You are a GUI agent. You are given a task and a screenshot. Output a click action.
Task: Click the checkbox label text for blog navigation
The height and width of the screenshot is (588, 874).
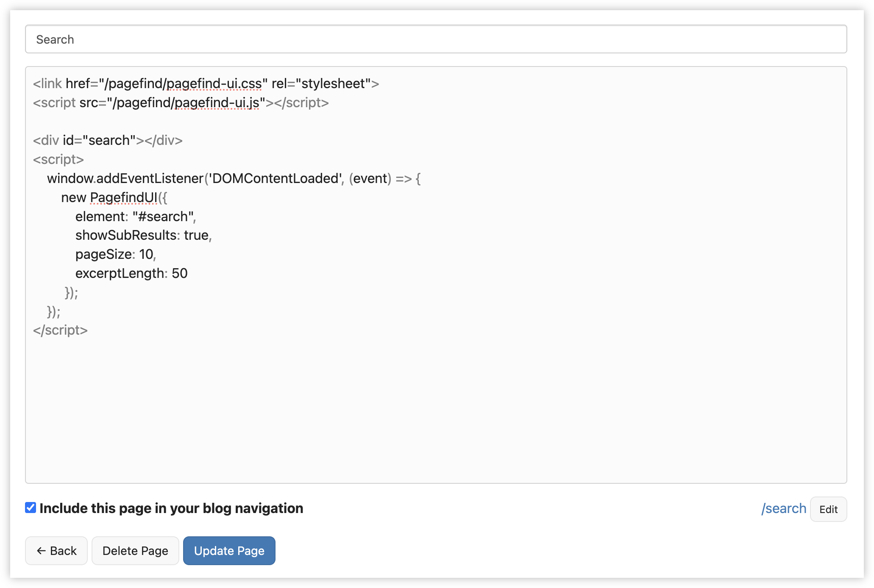pos(171,508)
